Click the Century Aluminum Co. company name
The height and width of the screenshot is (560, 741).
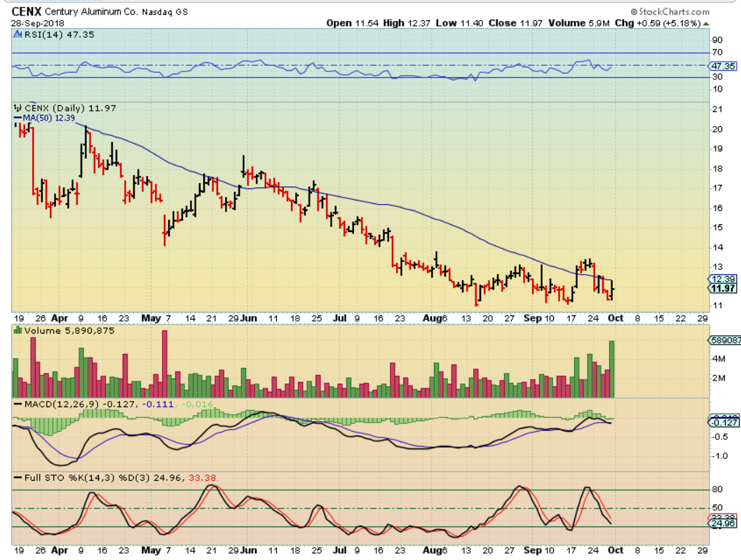(x=91, y=12)
